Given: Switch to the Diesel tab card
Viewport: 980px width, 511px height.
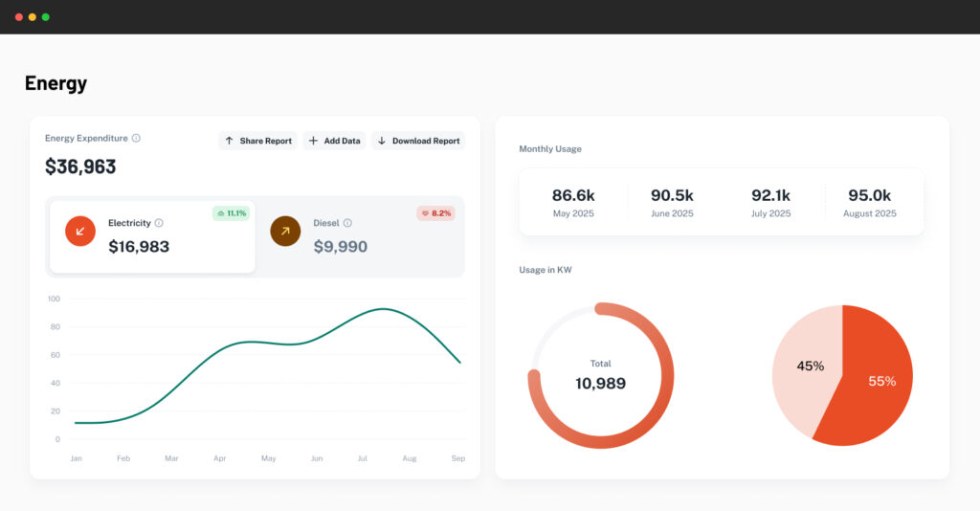Looking at the screenshot, I should tap(361, 237).
